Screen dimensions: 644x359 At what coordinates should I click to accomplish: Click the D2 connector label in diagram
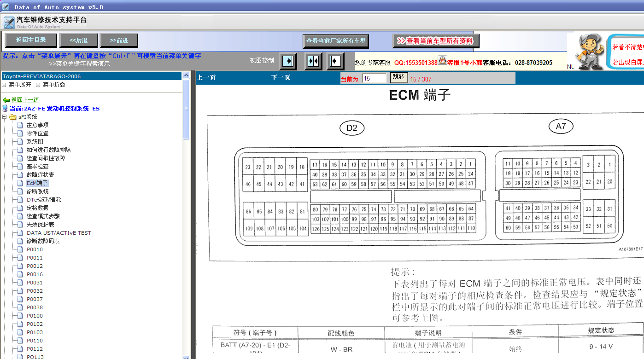[x=352, y=128]
